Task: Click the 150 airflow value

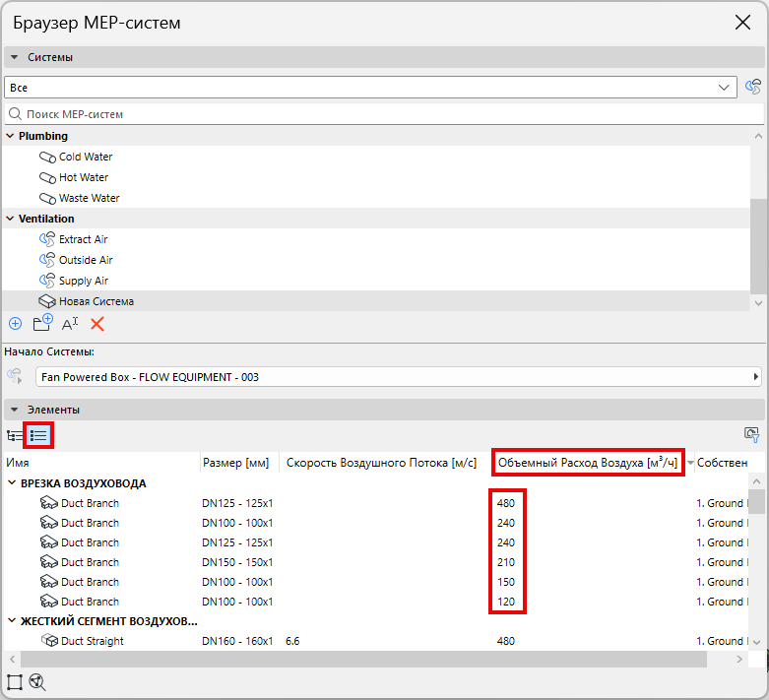Action: point(506,582)
